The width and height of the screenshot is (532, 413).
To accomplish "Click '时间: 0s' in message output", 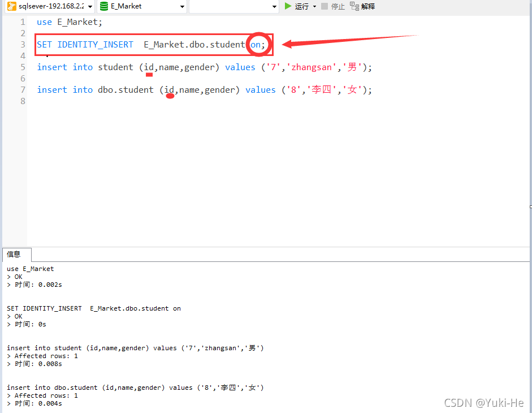I will click(30, 324).
